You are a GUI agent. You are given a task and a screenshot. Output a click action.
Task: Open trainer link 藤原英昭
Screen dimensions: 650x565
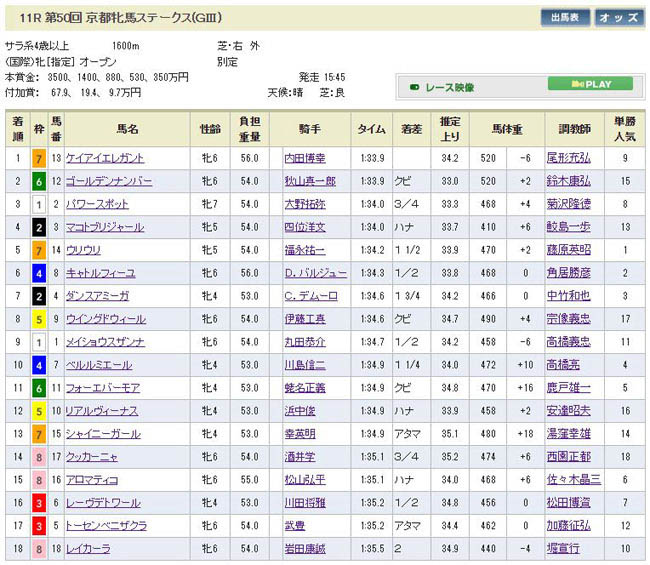coord(568,250)
